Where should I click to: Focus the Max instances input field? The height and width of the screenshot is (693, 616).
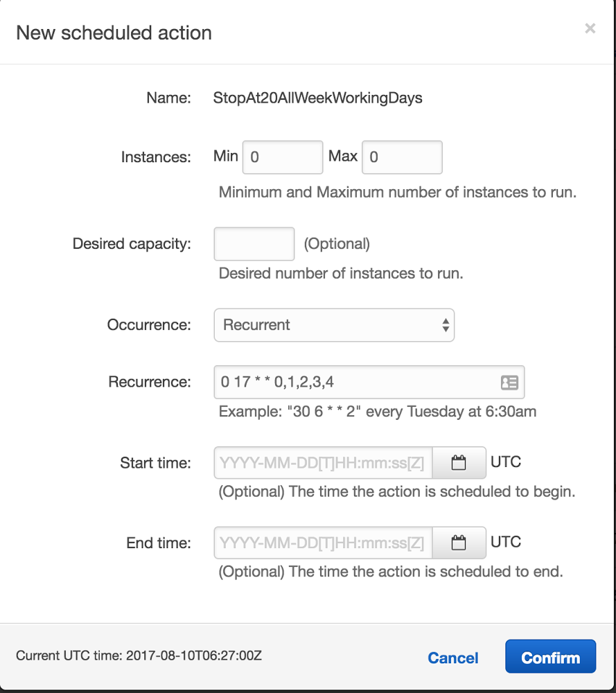(402, 157)
